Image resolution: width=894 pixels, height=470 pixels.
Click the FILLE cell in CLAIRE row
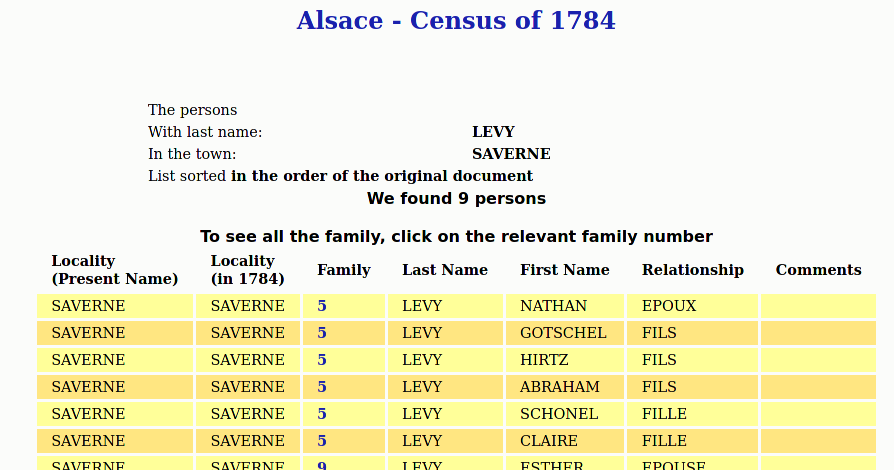click(x=664, y=441)
